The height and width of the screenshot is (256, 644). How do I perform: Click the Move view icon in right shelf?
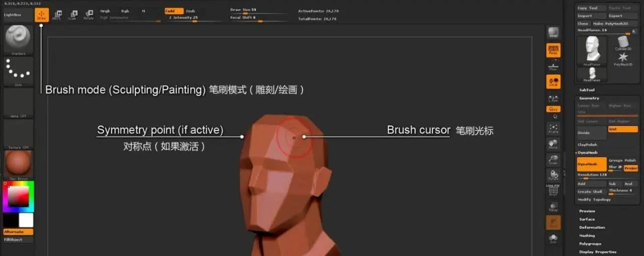[553, 144]
